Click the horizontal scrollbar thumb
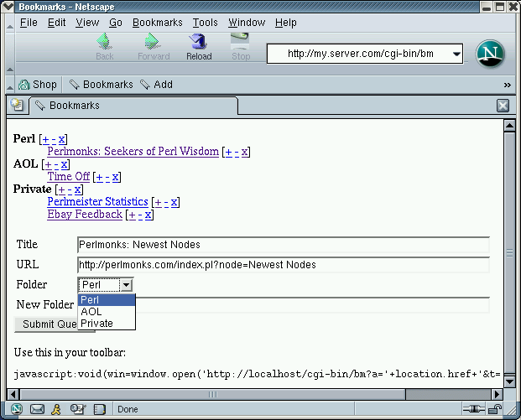521x420 pixels. coord(213,395)
